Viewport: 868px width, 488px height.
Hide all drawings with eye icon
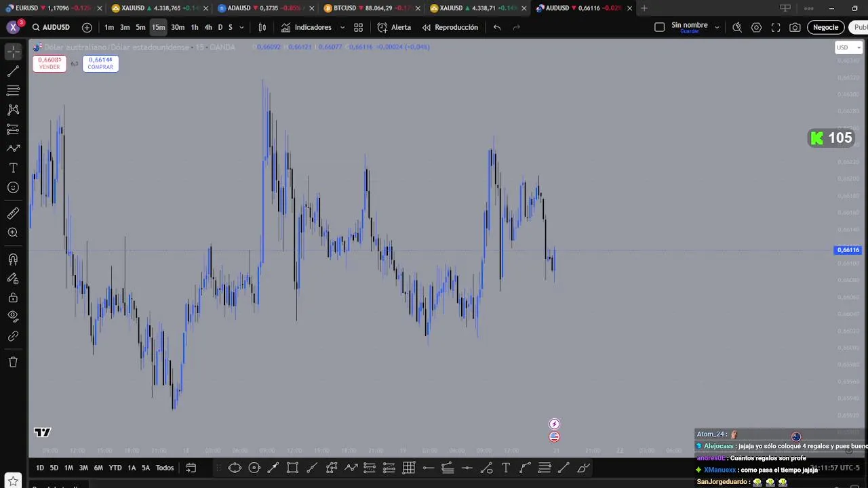(x=13, y=316)
